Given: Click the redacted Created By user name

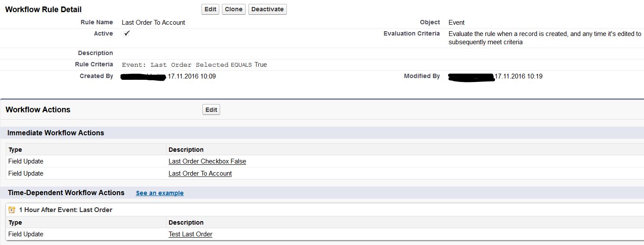Looking at the screenshot, I should (143, 77).
